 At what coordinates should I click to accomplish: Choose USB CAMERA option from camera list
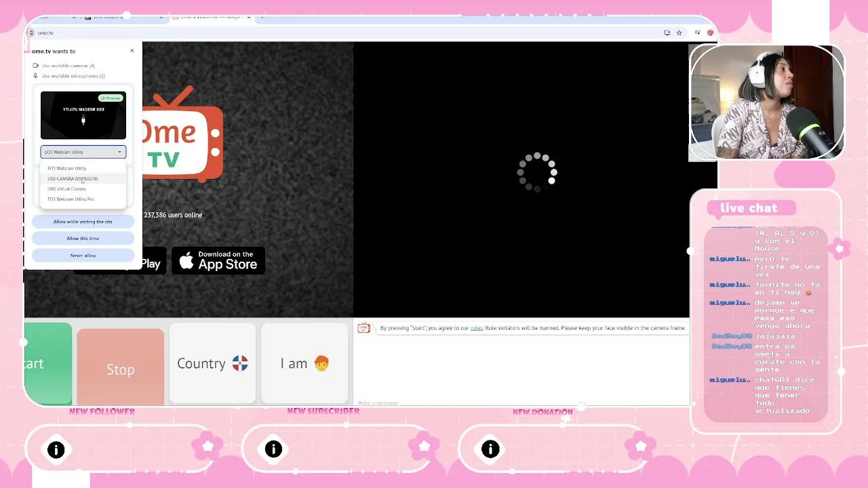point(83,179)
